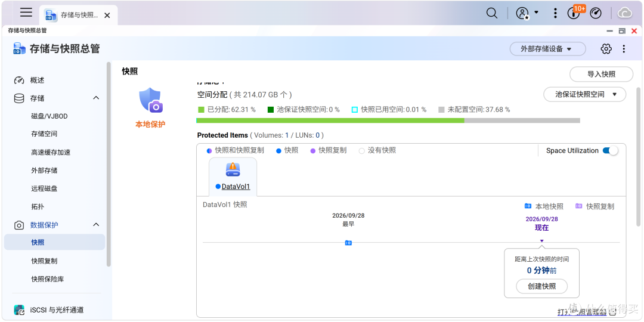Select the 存储与快照 taskbar tab
The image size is (644, 322).
coord(79,15)
